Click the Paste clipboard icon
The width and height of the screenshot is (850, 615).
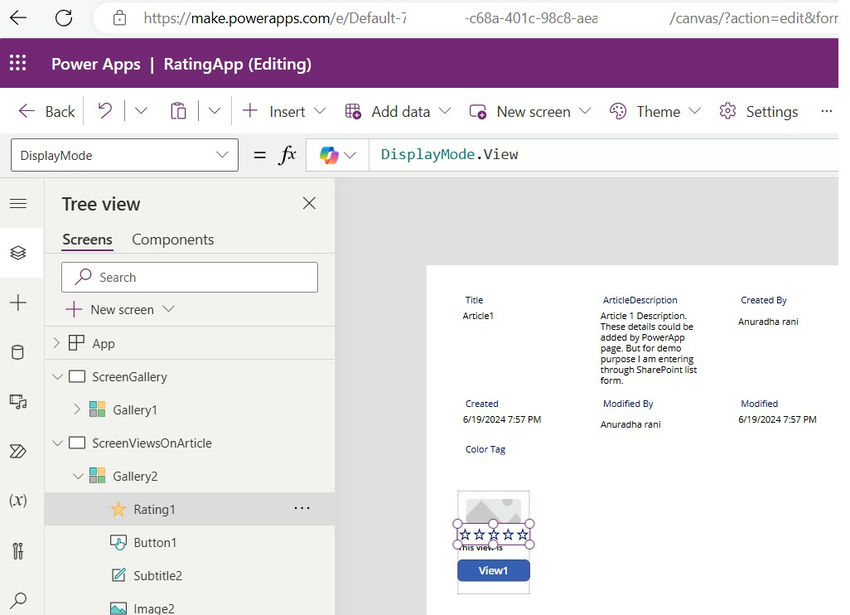178,111
